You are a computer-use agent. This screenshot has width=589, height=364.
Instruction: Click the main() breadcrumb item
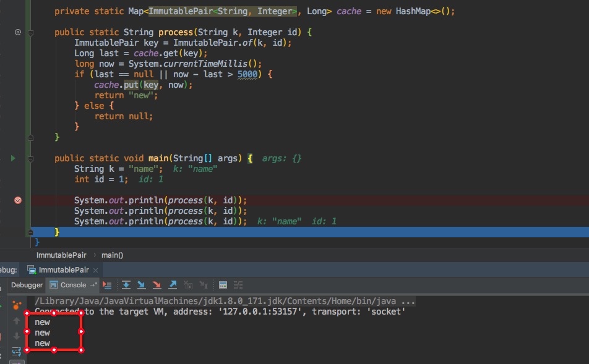112,255
